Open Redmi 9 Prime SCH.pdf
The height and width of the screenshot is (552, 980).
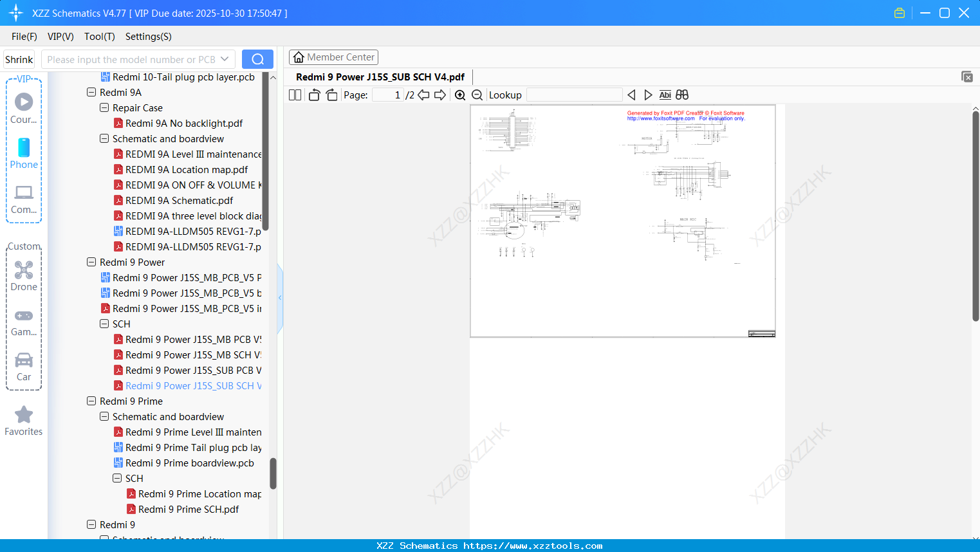tap(183, 509)
